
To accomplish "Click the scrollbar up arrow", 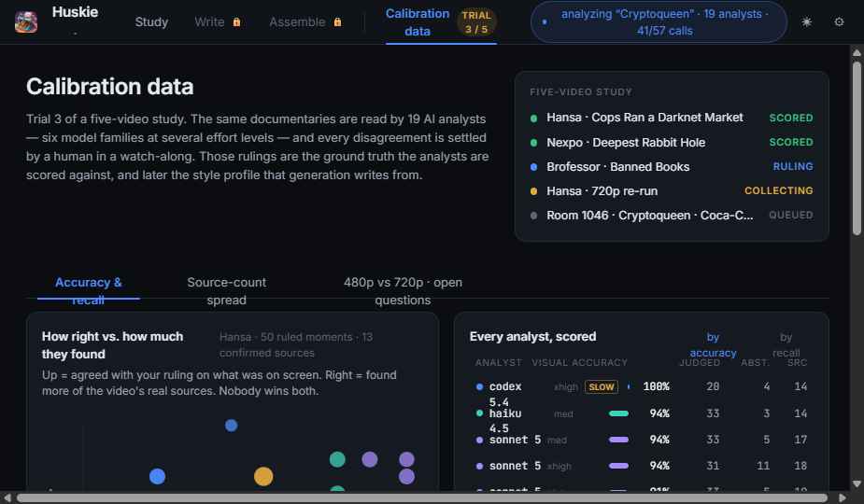I will (857, 53).
